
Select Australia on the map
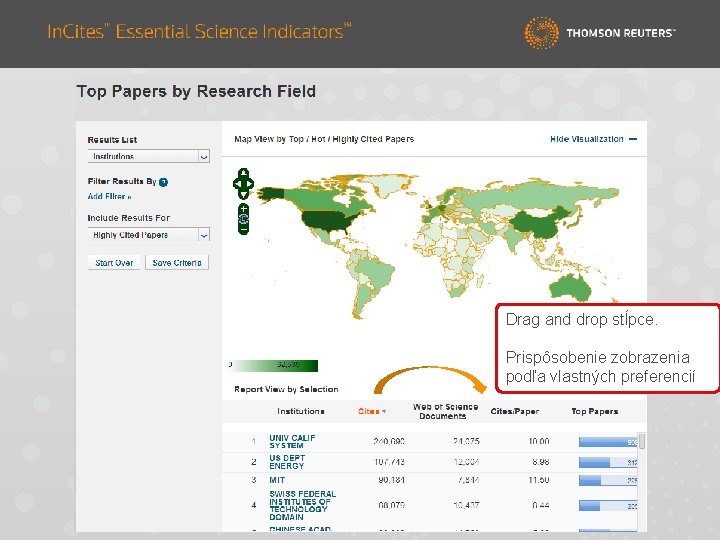pyautogui.click(x=570, y=288)
